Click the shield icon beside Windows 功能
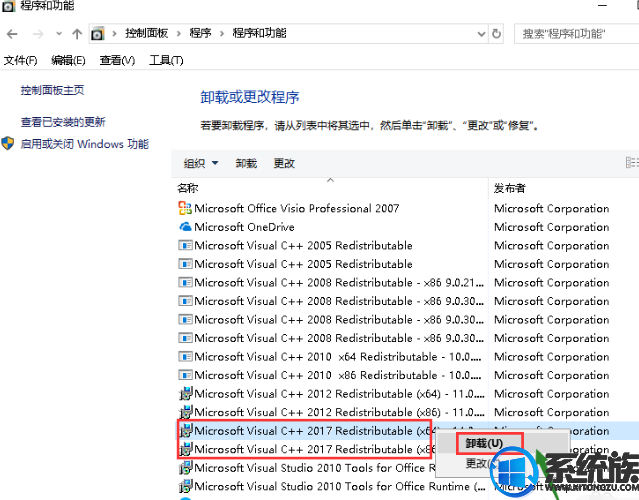This screenshot has width=639, height=500. pos(8,143)
